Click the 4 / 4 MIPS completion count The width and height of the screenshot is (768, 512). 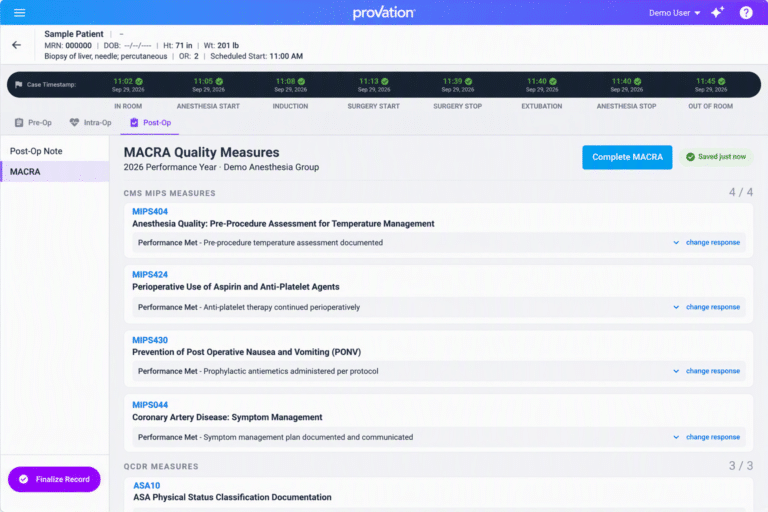pyautogui.click(x=741, y=192)
